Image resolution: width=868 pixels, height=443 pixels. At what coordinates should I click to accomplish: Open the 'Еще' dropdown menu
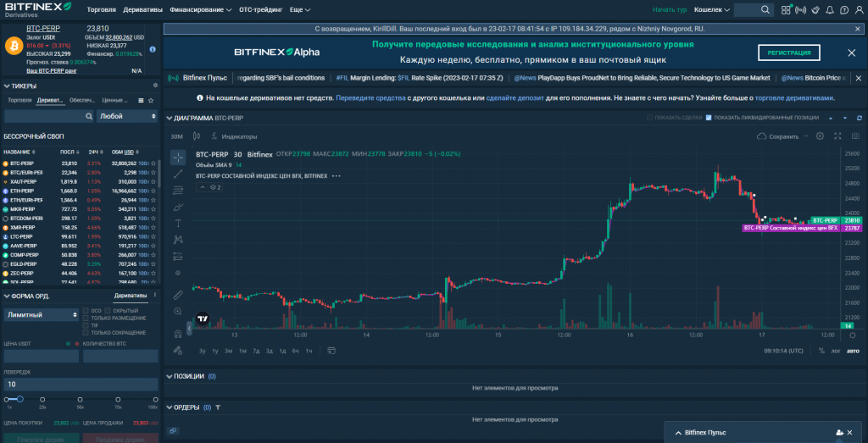pyautogui.click(x=300, y=10)
